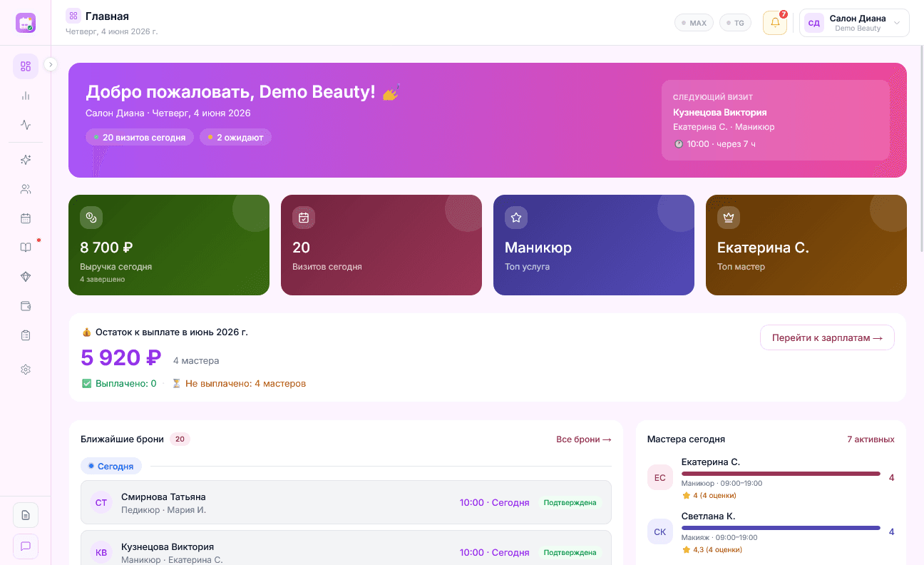Open Кузнецова Виктория booking row
924x565 pixels.
click(346, 549)
